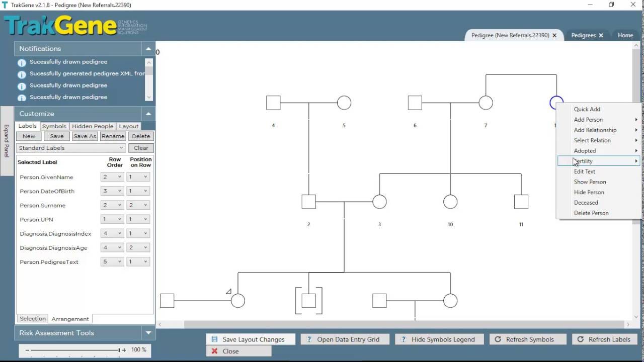Click the notifications list scroll down arrow
This screenshot has height=362, width=644.
[x=148, y=98]
